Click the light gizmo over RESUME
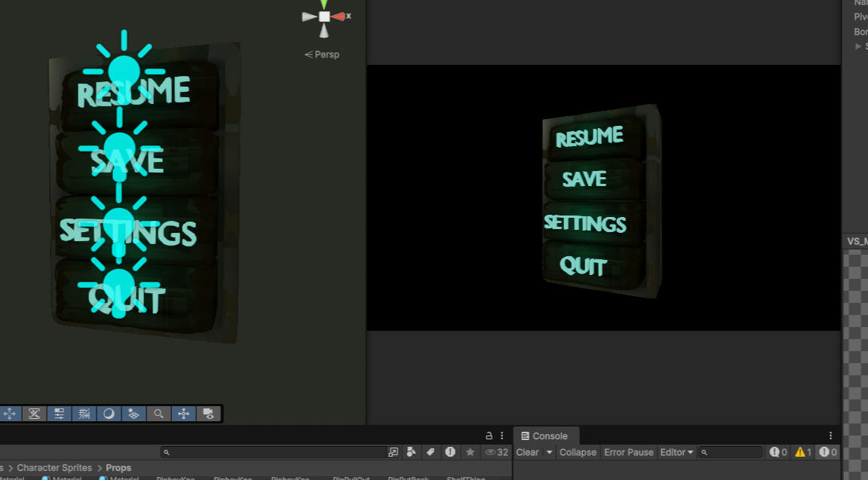Image resolution: width=868 pixels, height=480 pixels. (x=124, y=70)
